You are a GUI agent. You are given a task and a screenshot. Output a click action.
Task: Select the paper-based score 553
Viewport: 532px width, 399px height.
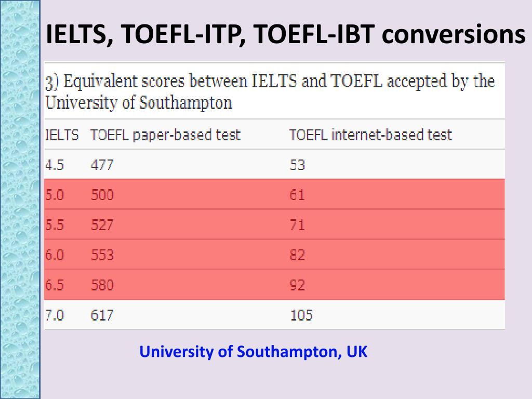102,255
